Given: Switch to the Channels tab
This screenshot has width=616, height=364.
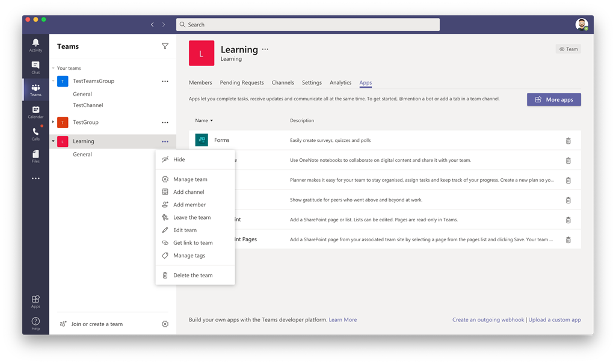Looking at the screenshot, I should coord(283,82).
